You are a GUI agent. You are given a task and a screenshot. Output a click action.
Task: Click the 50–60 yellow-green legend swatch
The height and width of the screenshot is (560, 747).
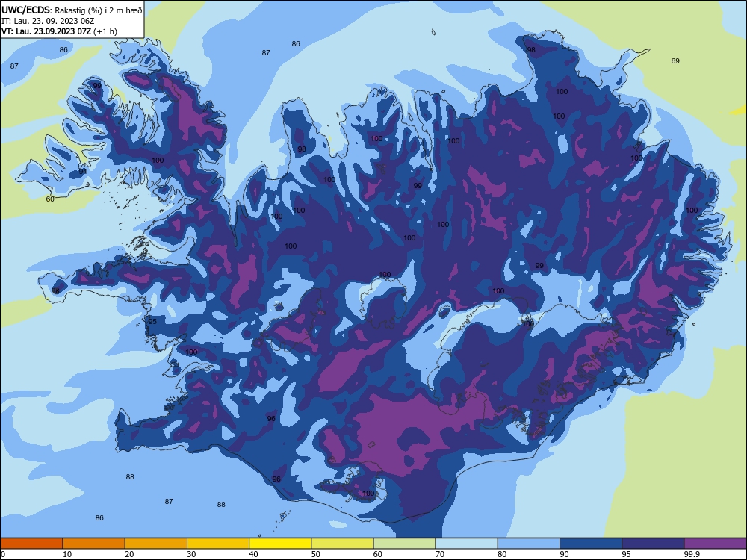pos(342,544)
